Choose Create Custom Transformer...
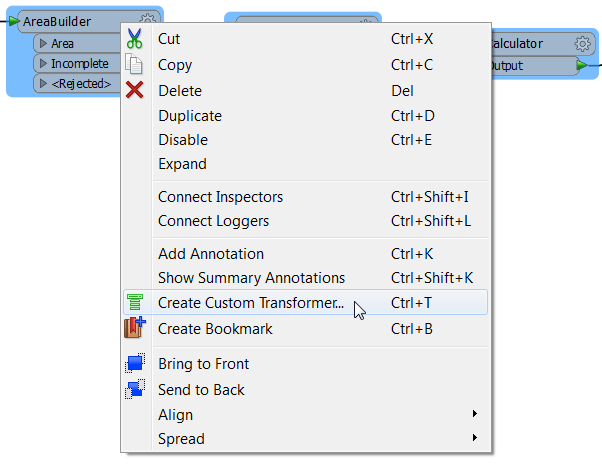The width and height of the screenshot is (602, 471). (x=306, y=302)
